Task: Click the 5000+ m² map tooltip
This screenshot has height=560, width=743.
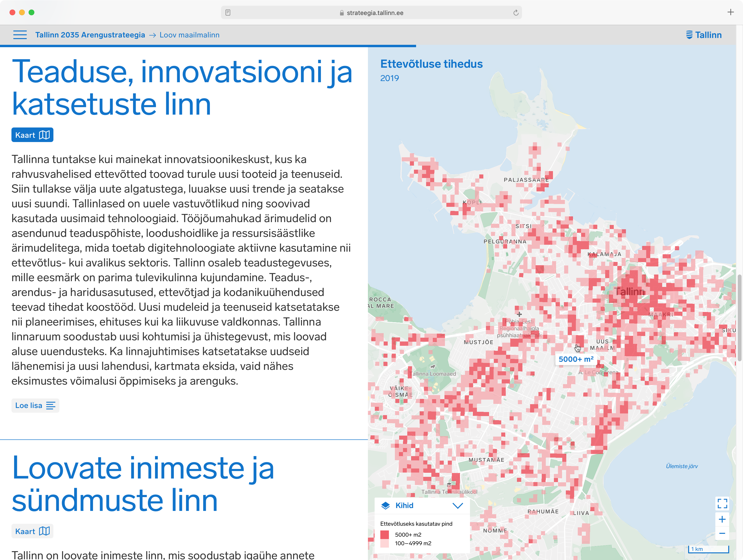Action: click(576, 359)
